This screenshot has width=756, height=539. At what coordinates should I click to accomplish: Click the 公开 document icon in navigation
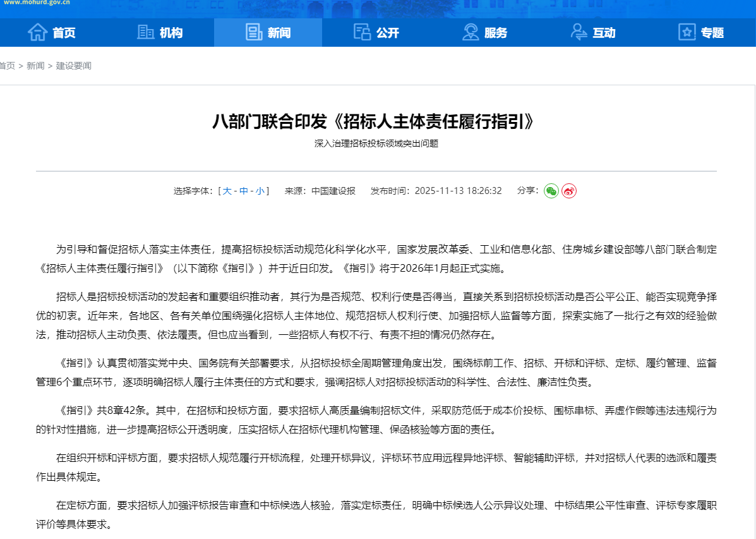tap(362, 32)
